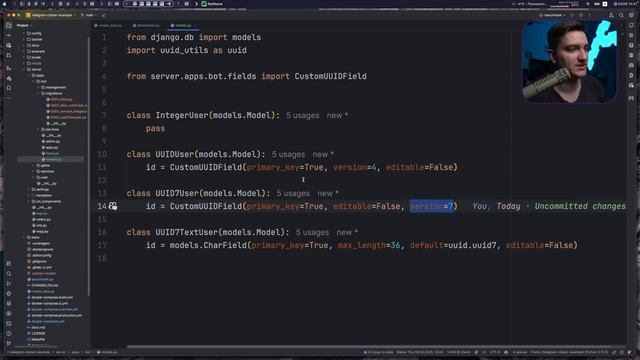Open fields.py in project tree
The image size is (640, 360).
50,153
